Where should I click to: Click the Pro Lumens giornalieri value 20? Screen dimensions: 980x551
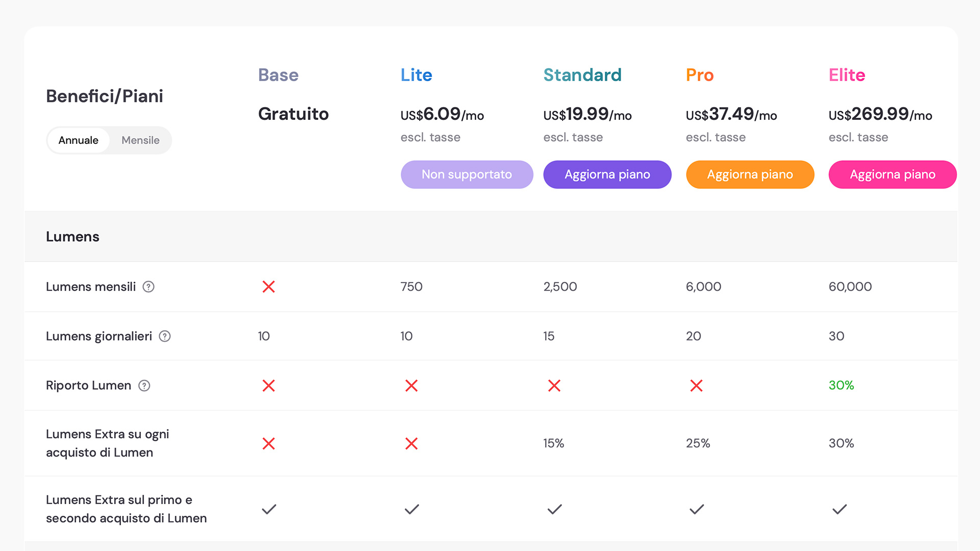coord(694,336)
